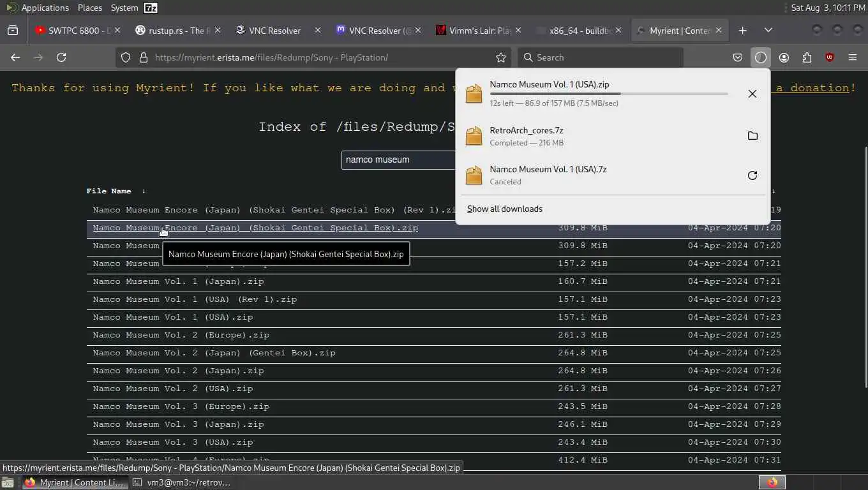Click Show all downloads
Screen dimensions: 868x490
[505, 209]
